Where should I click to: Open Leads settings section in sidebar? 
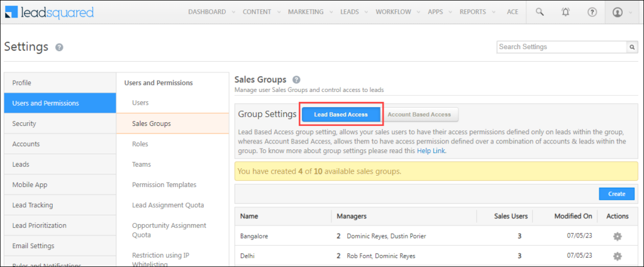[x=60, y=164]
